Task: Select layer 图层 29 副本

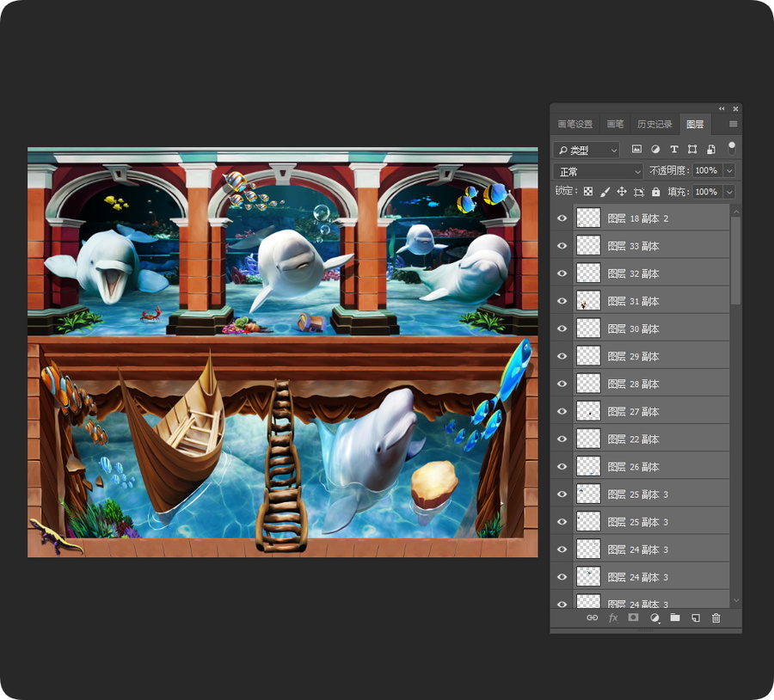Action: pyautogui.click(x=651, y=356)
